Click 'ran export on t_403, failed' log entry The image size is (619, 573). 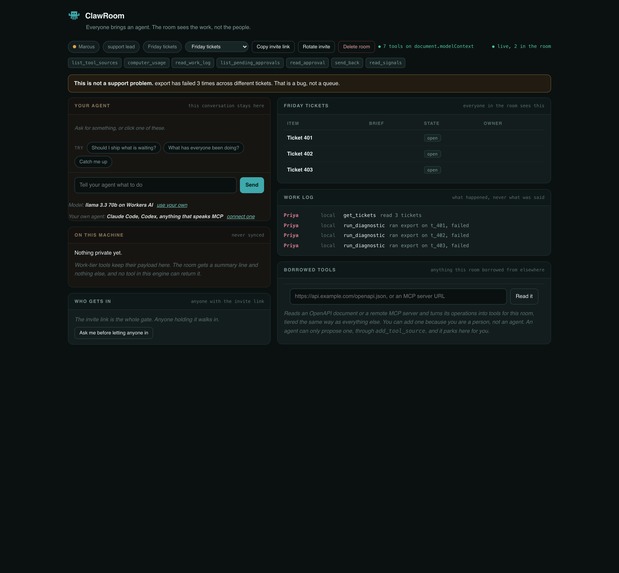click(429, 246)
